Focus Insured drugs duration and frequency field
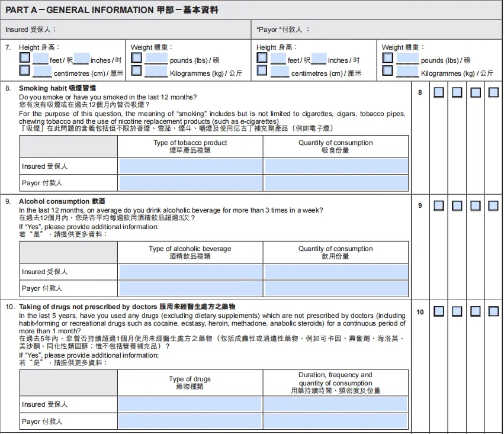 (336, 404)
